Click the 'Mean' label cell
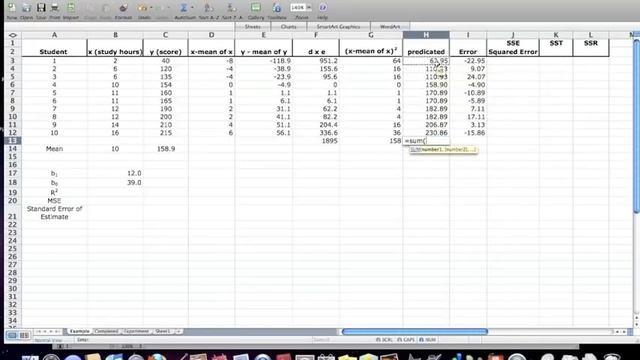Image resolution: width=640 pixels, height=360 pixels. 54,149
